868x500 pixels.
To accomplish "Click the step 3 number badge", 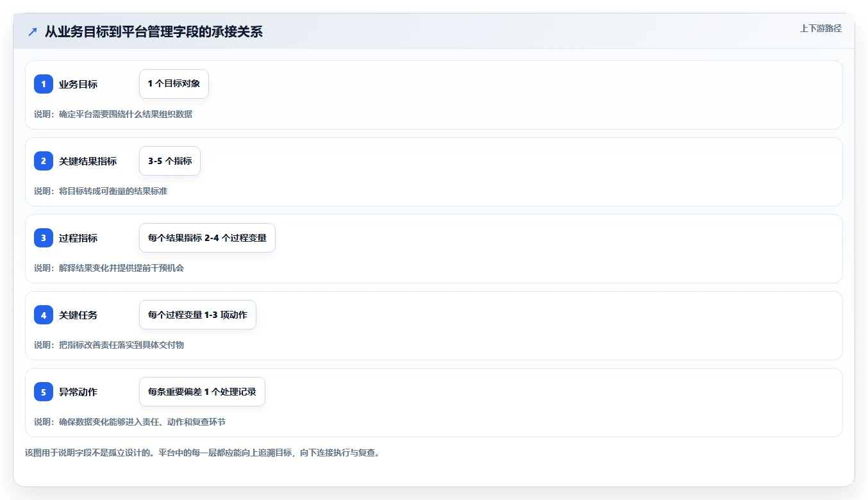I will coord(44,238).
